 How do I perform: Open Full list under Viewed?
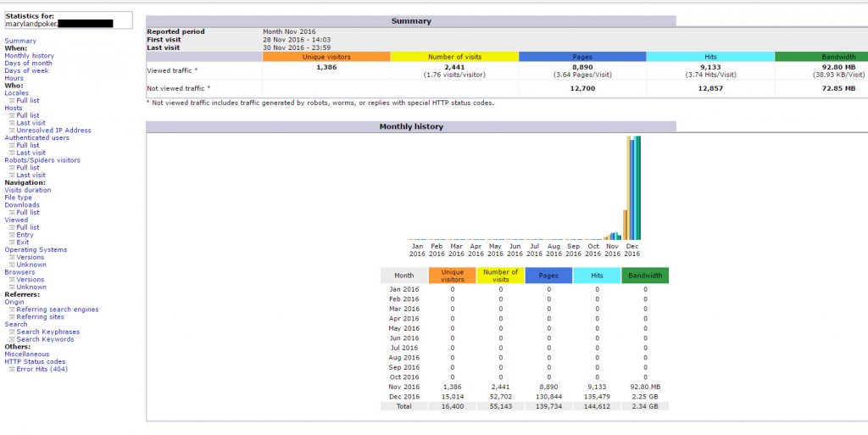pyautogui.click(x=28, y=227)
